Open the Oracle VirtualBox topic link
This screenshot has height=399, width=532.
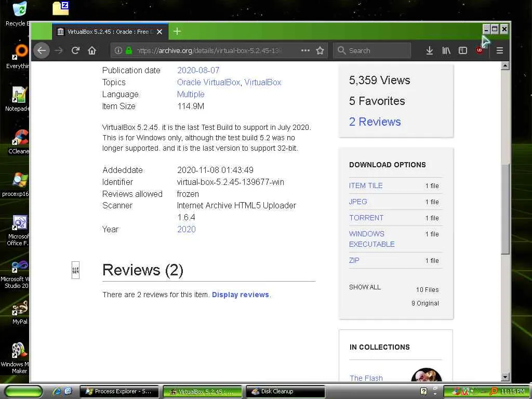209,82
